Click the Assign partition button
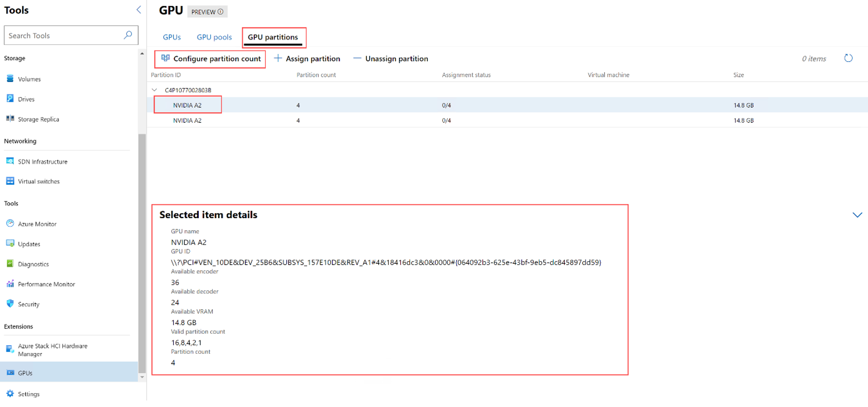The image size is (868, 407). (307, 59)
